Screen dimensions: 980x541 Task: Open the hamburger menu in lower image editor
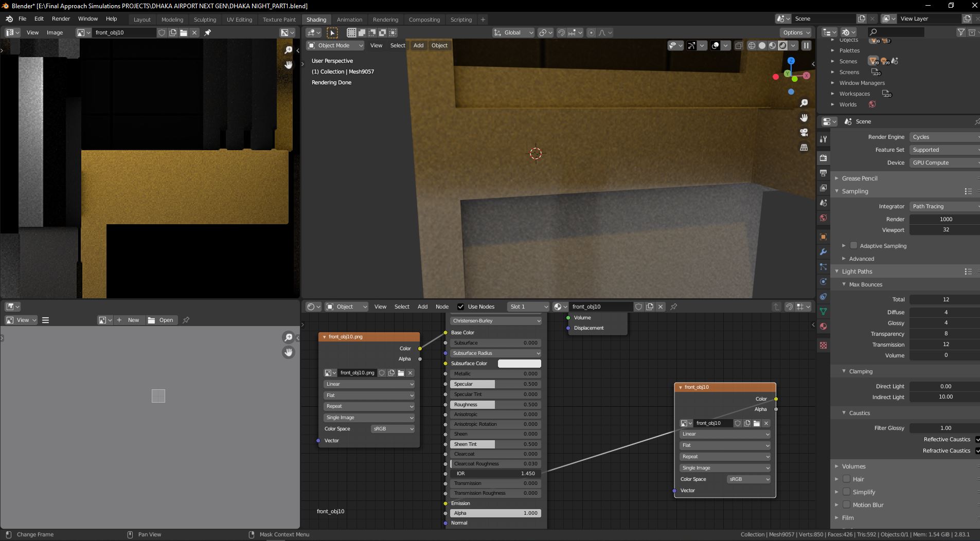tap(45, 320)
